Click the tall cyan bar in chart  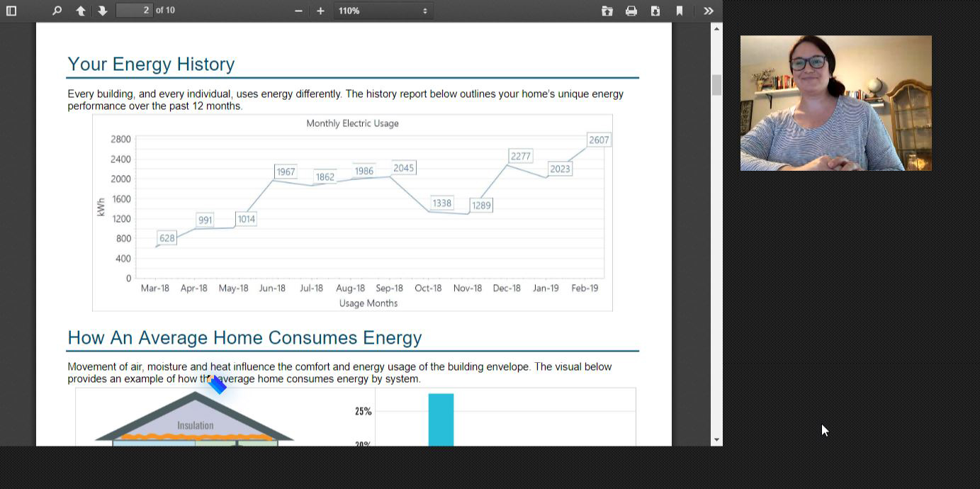click(441, 420)
